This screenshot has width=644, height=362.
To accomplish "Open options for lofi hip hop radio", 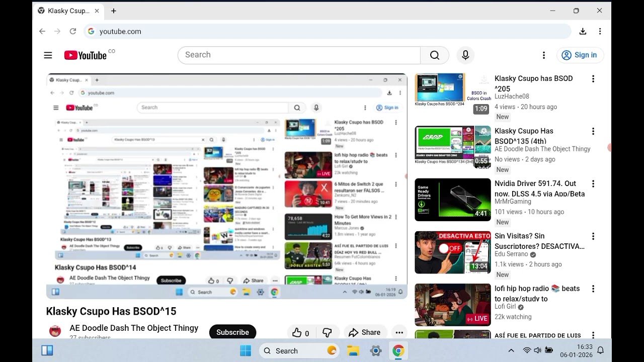I will pyautogui.click(x=593, y=289).
